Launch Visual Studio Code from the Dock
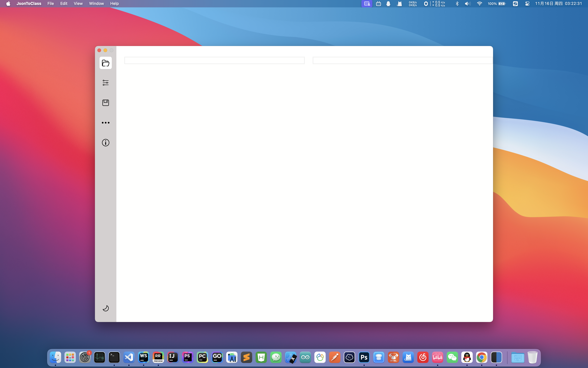The width and height of the screenshot is (588, 368). pyautogui.click(x=129, y=357)
